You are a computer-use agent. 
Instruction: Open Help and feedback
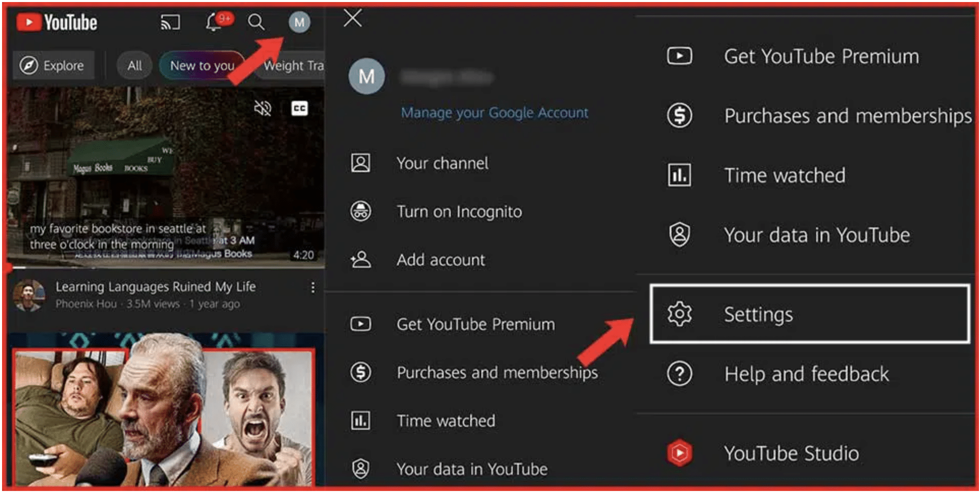(x=806, y=374)
